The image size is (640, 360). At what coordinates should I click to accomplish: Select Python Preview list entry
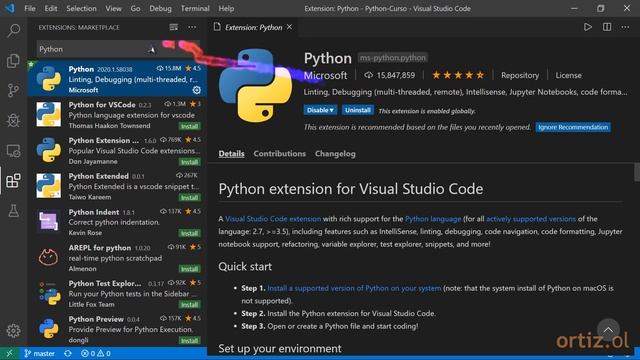118,329
